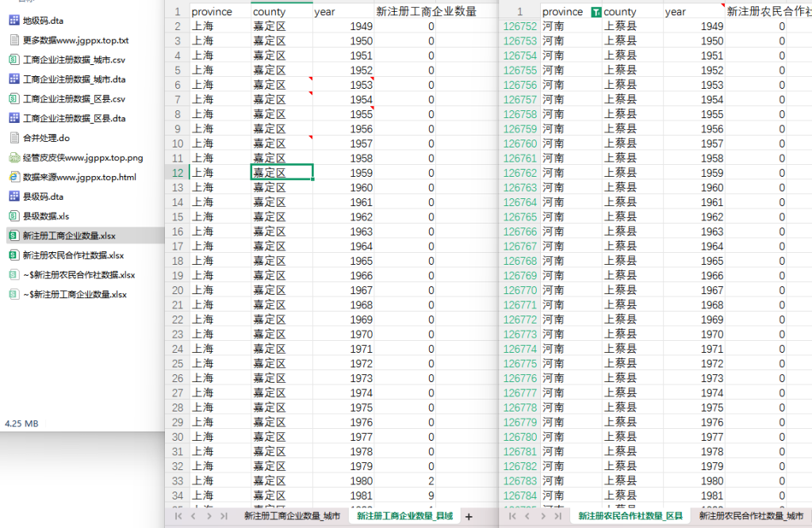Select the 数据来源www.jgppx.top.html browser icon

(x=14, y=177)
